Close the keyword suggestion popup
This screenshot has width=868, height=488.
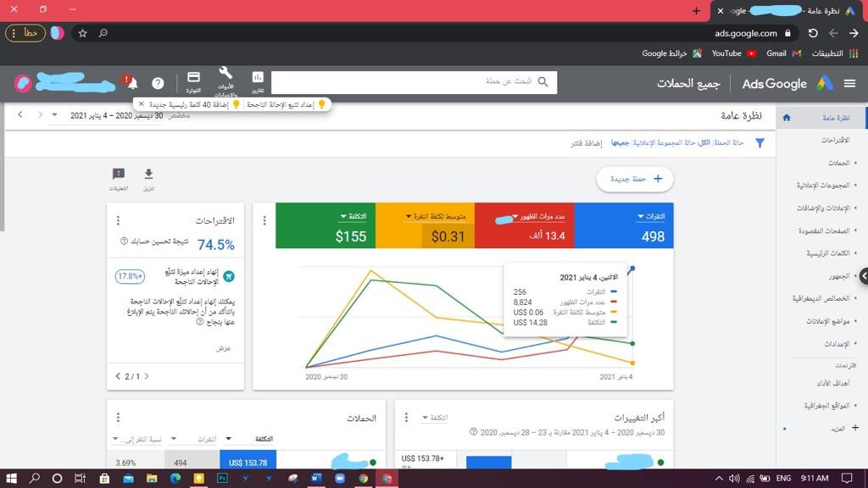point(142,104)
